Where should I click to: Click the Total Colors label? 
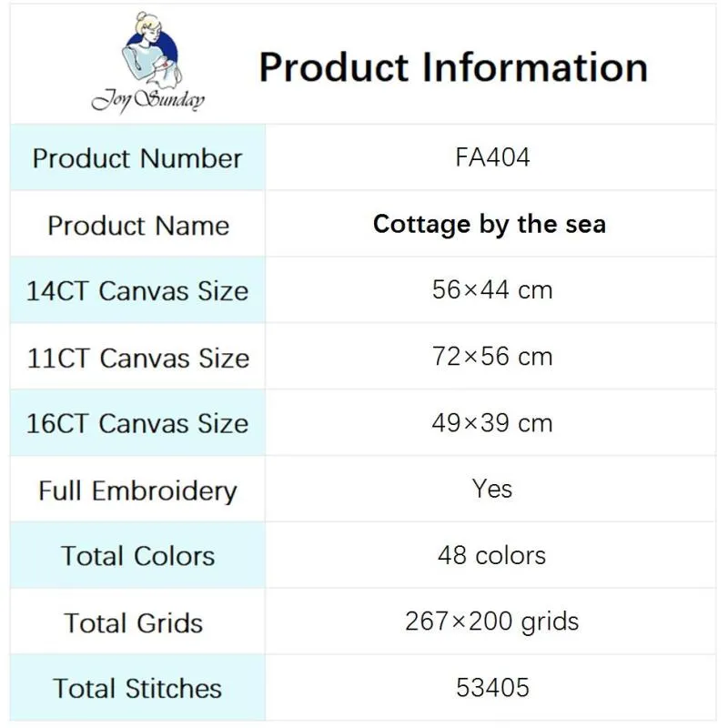click(x=137, y=556)
